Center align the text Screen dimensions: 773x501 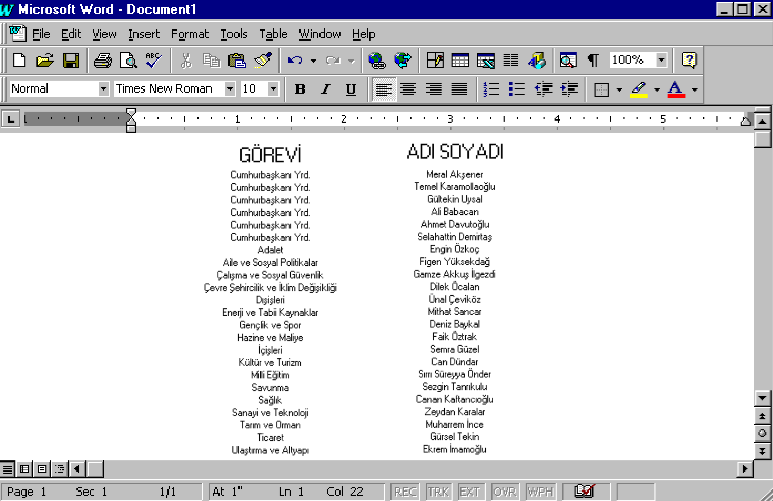[x=408, y=89]
